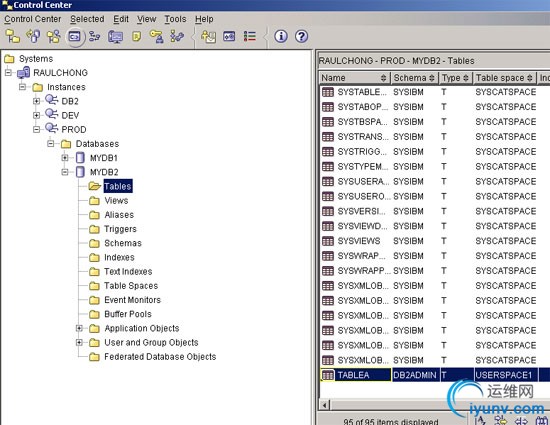This screenshot has height=425, width=550.
Task: Select the SYSVIEWS table row
Action: tap(434, 241)
